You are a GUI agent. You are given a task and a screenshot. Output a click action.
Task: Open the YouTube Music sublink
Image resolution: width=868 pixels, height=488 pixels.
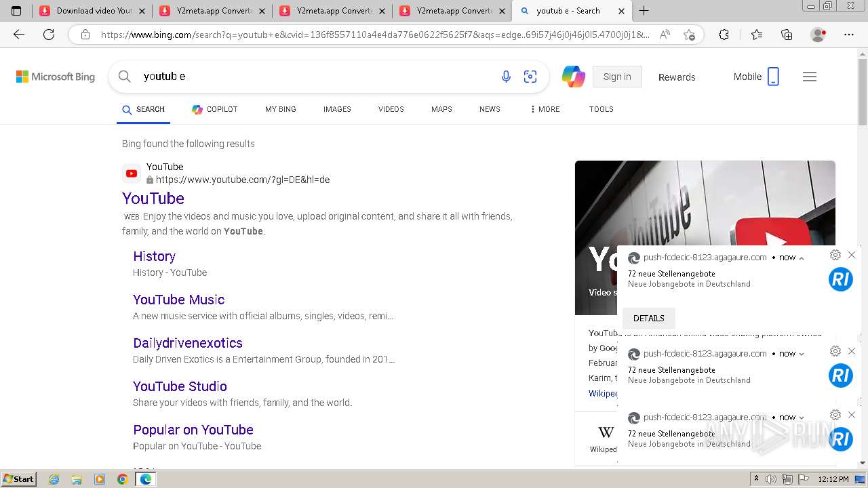click(x=179, y=300)
